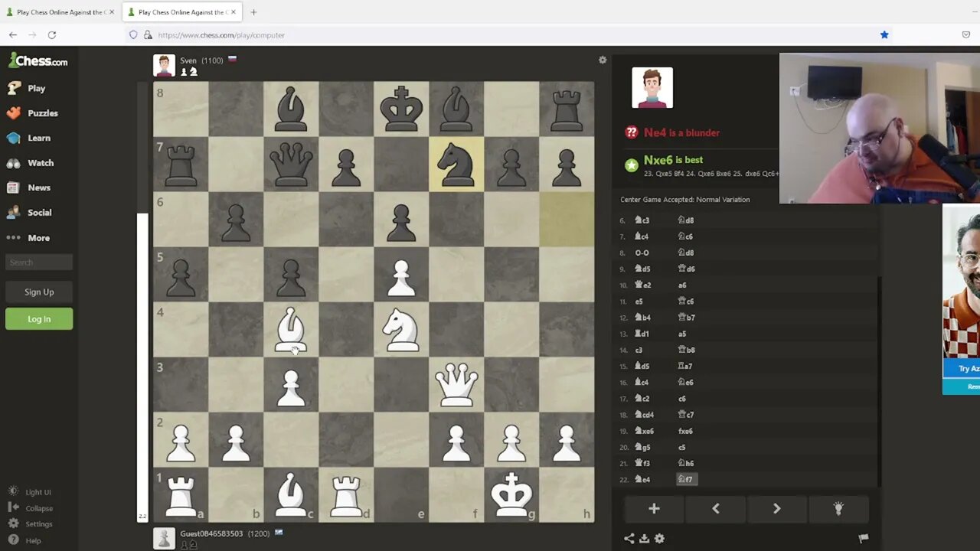
Task: Select the white bishop on c1
Action: click(291, 494)
